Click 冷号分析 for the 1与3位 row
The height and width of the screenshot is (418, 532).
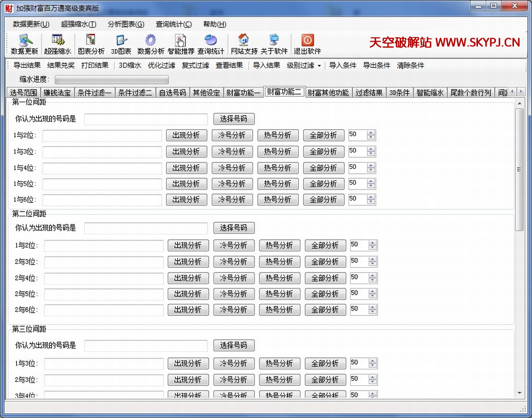(232, 151)
